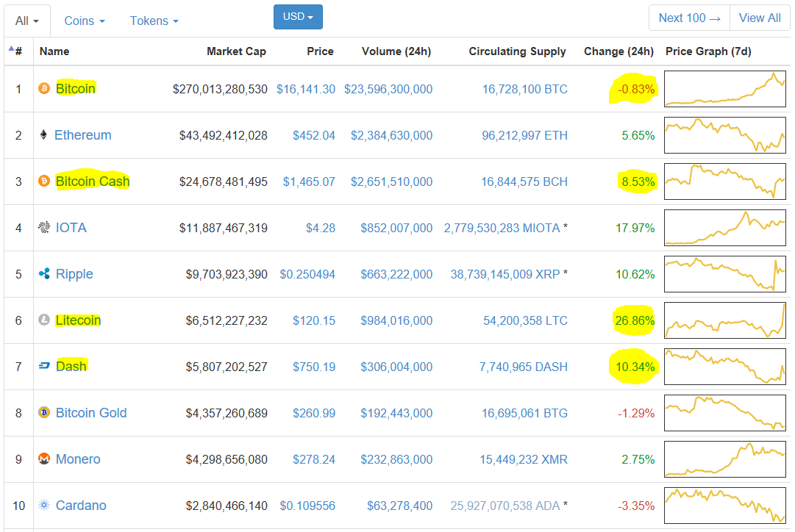Click the Monero logo icon
The width and height of the screenshot is (795, 532).
44,459
